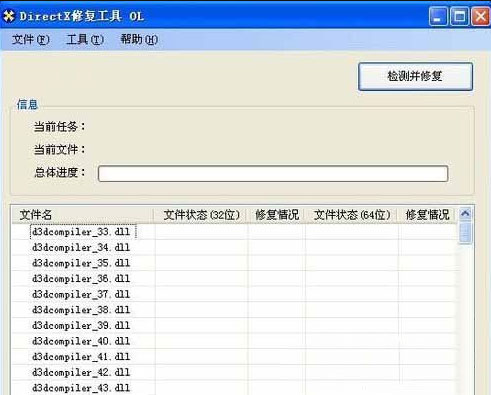Click the scroll up arrow of file list
The image size is (491, 395).
click(x=465, y=213)
